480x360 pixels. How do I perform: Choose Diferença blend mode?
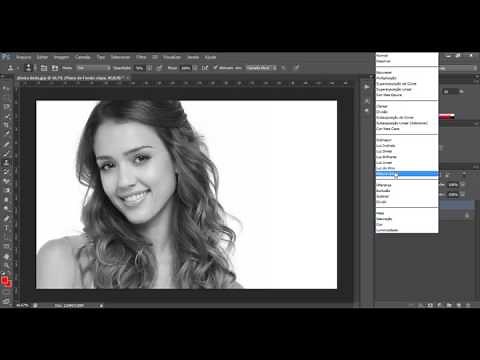pyautogui.click(x=407, y=185)
